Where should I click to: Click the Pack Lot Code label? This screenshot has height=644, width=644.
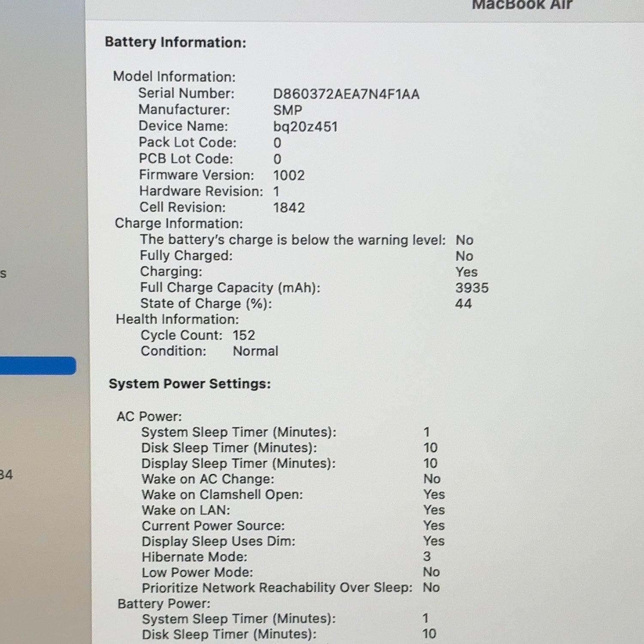coord(188,142)
